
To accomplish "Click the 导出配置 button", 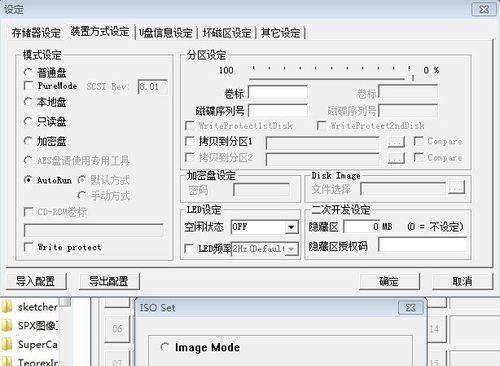I will tap(109, 281).
